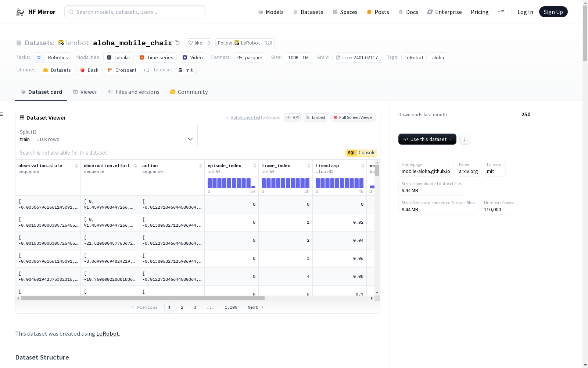Click the Log In link
The image size is (588, 368).
[525, 12]
